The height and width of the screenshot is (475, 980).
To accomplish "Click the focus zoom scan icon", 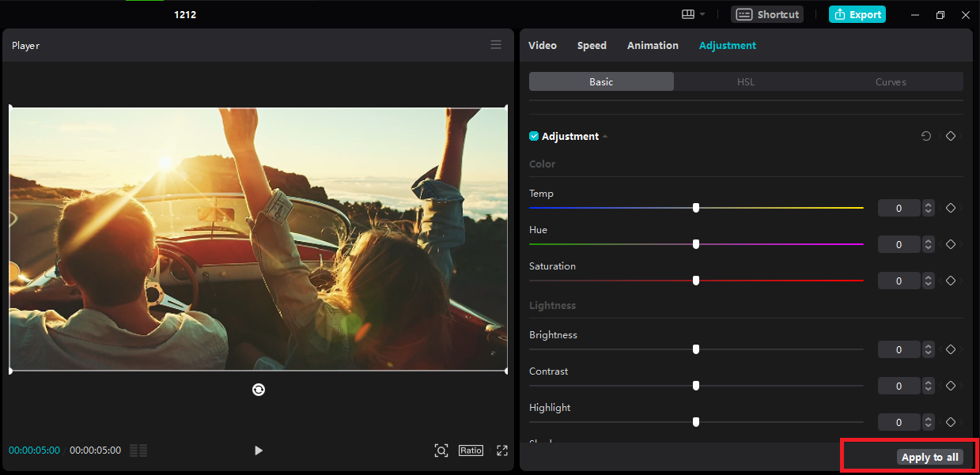I will [x=441, y=450].
